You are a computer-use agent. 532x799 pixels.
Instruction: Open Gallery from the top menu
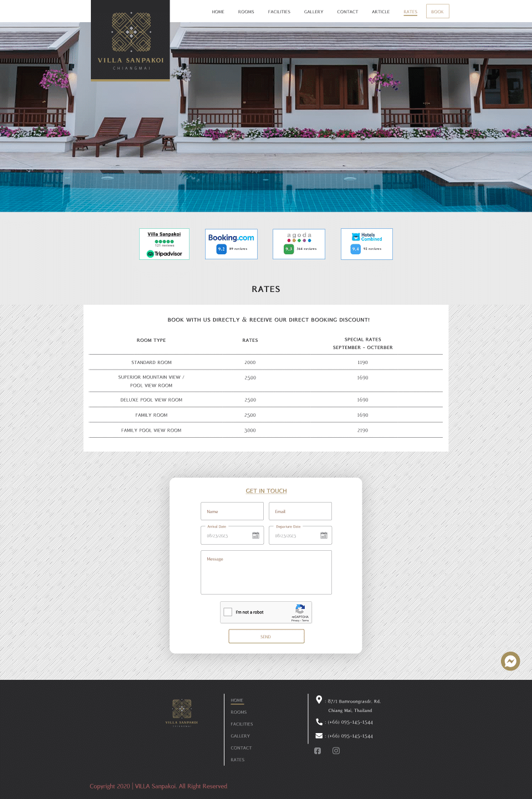314,12
